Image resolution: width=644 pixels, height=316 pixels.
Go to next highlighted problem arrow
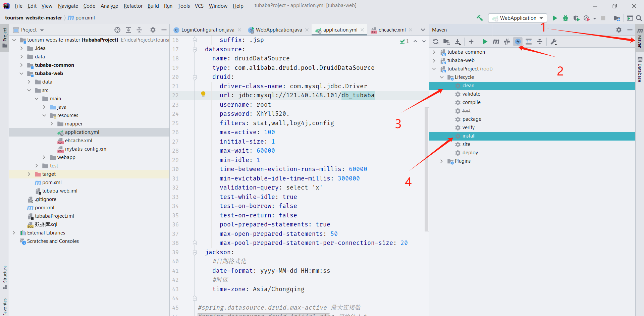tap(424, 41)
